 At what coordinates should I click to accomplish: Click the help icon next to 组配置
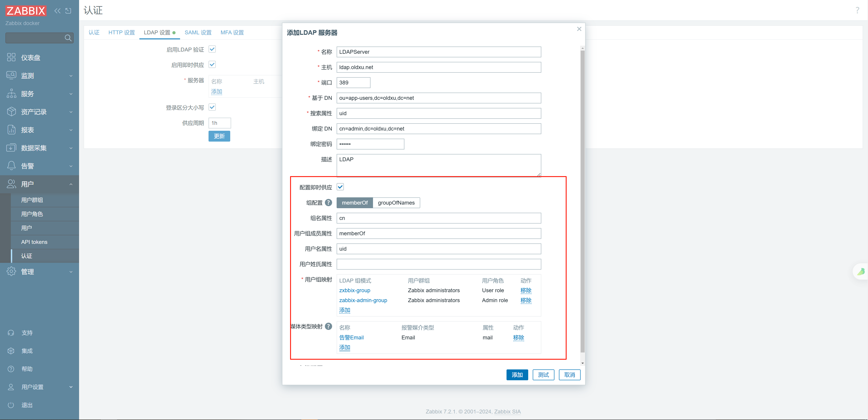[328, 202]
